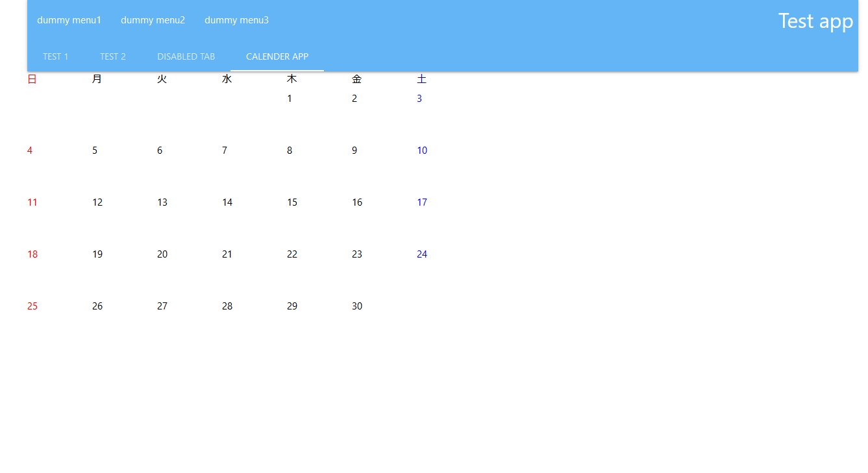Pick date 9 in the calendar

354,151
